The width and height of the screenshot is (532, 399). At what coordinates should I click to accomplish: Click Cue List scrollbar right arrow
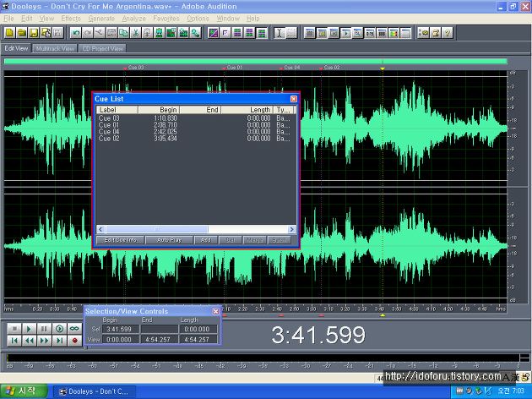(x=292, y=229)
